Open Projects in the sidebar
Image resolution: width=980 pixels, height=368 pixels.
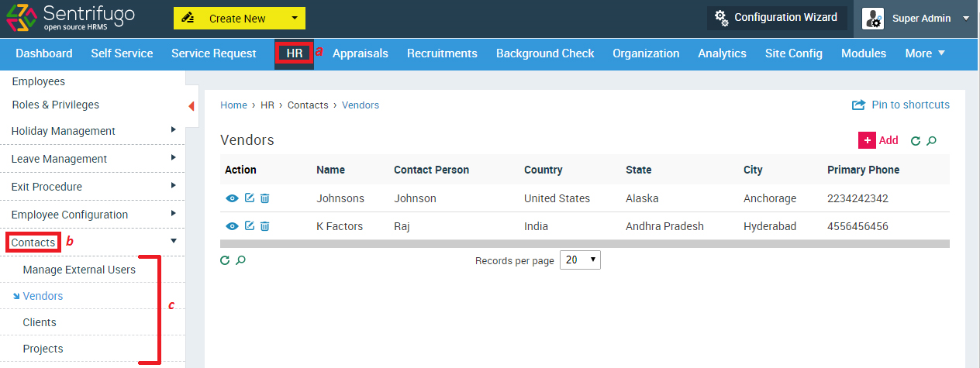pyautogui.click(x=43, y=349)
